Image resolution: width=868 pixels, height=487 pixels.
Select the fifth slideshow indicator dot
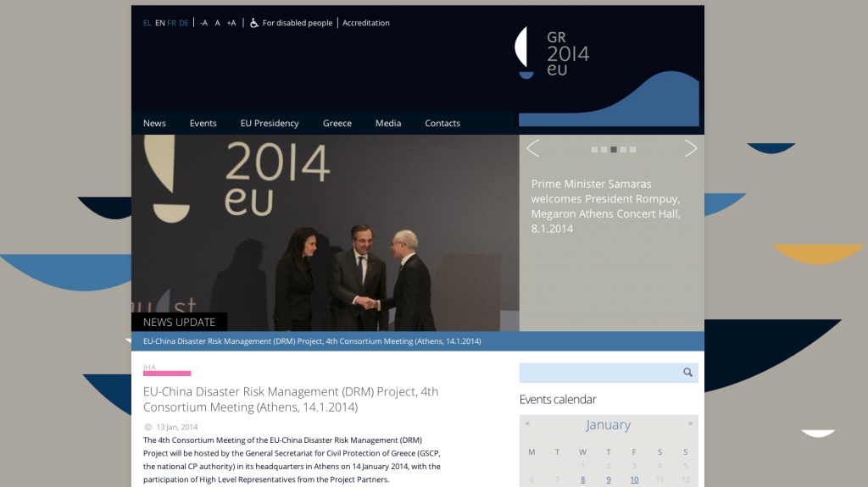click(632, 150)
